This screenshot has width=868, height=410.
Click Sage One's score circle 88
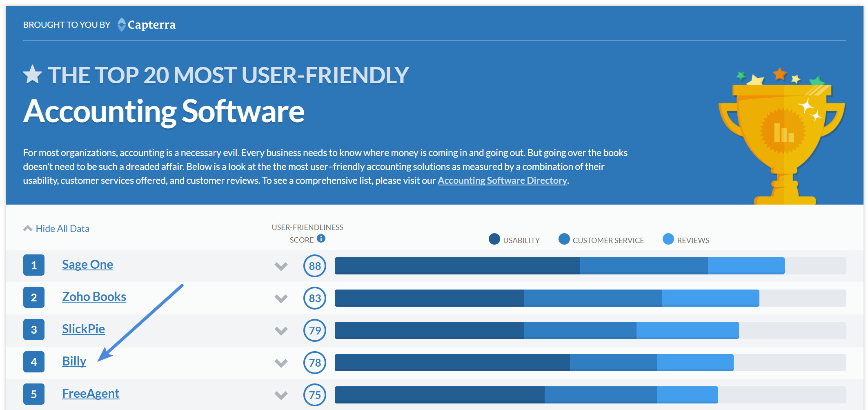click(315, 266)
